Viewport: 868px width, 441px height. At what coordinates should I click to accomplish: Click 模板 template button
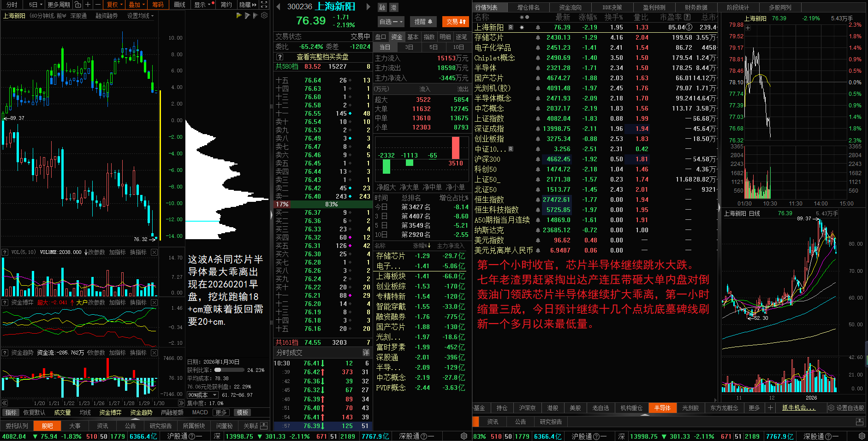[242, 412]
